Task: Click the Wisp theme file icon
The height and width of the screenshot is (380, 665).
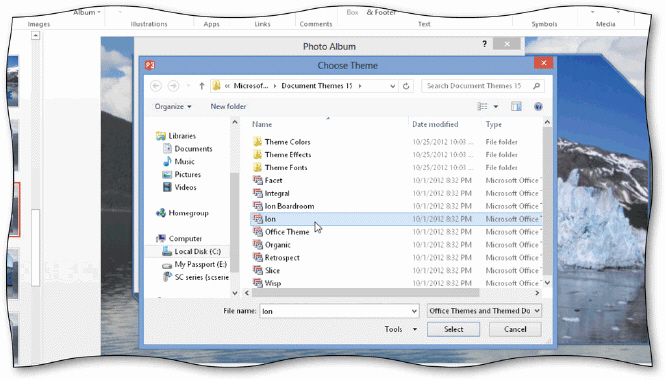Action: [x=257, y=282]
